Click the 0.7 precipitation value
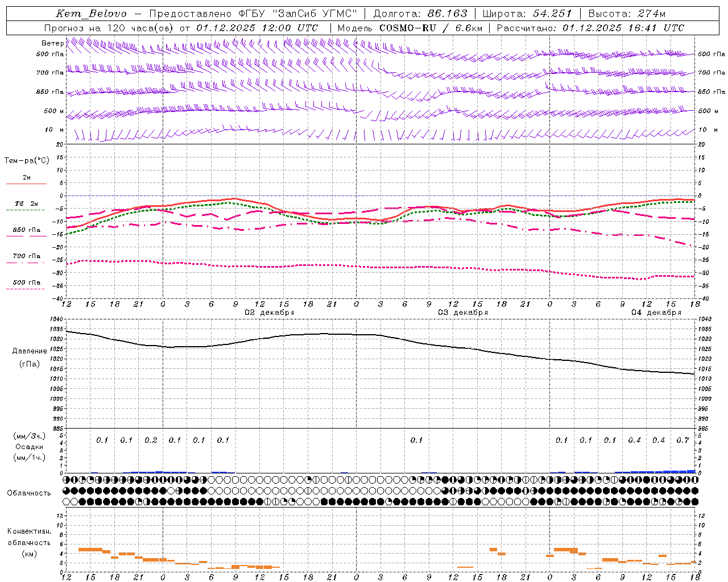This screenshot has width=728, height=582. click(x=683, y=440)
